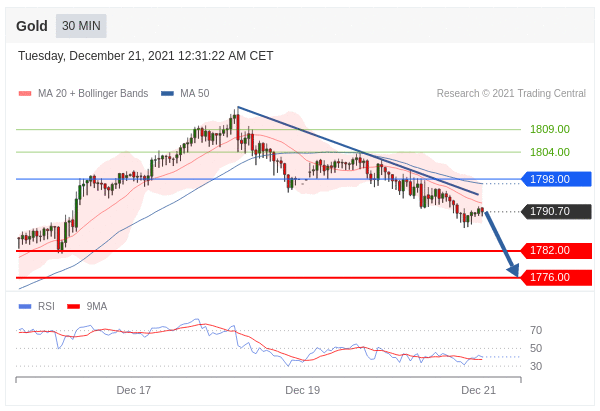
Task: Click the Gold chart title
Action: pos(32,26)
